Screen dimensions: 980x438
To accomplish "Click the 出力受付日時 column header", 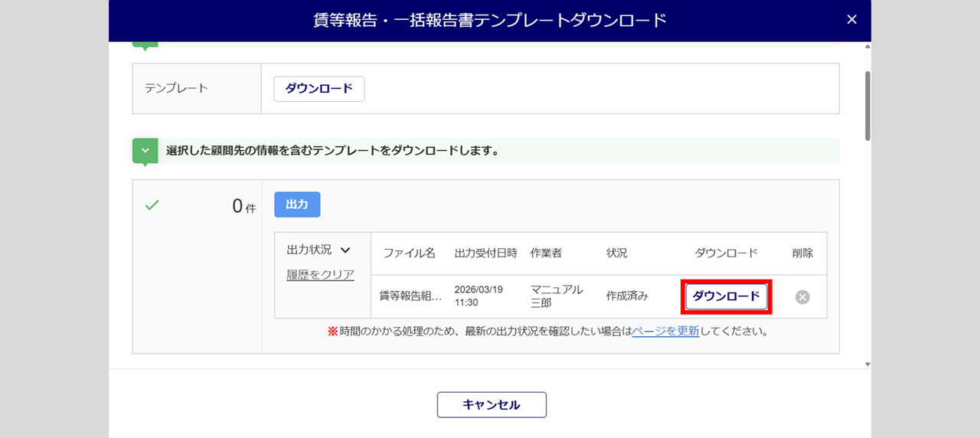I will click(x=485, y=253).
